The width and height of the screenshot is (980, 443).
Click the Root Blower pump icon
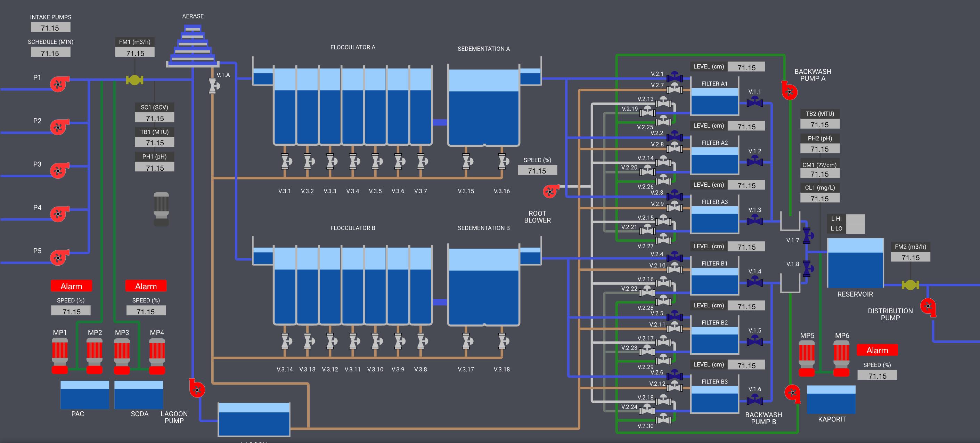click(x=549, y=192)
